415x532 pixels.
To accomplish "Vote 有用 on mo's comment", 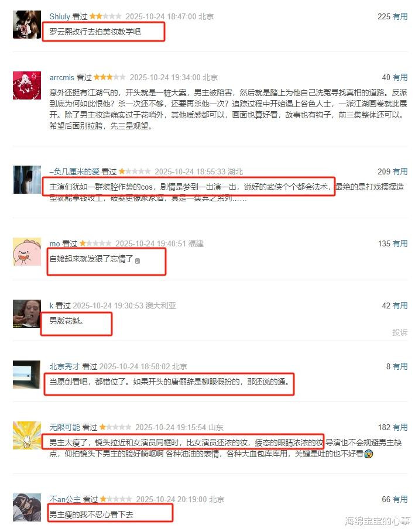I will click(x=400, y=243).
